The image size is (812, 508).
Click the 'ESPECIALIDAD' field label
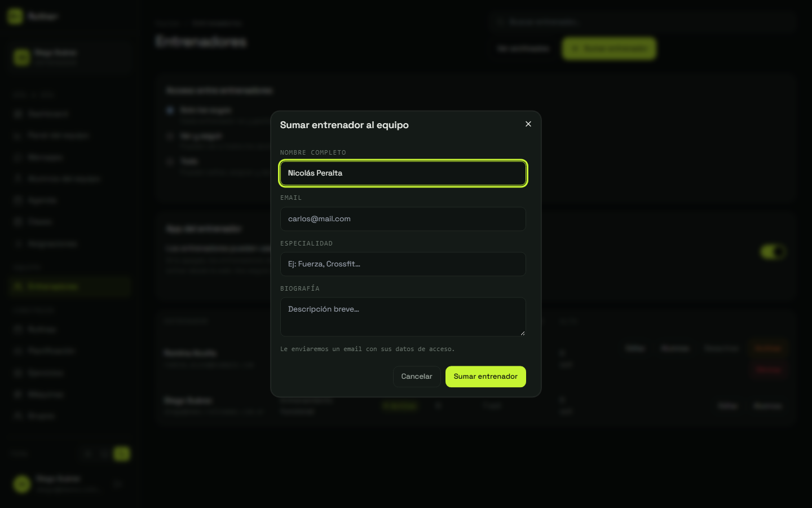[306, 243]
